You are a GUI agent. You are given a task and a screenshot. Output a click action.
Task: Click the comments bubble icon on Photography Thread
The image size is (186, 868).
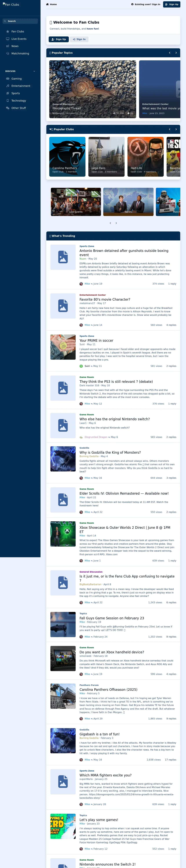point(129,113)
